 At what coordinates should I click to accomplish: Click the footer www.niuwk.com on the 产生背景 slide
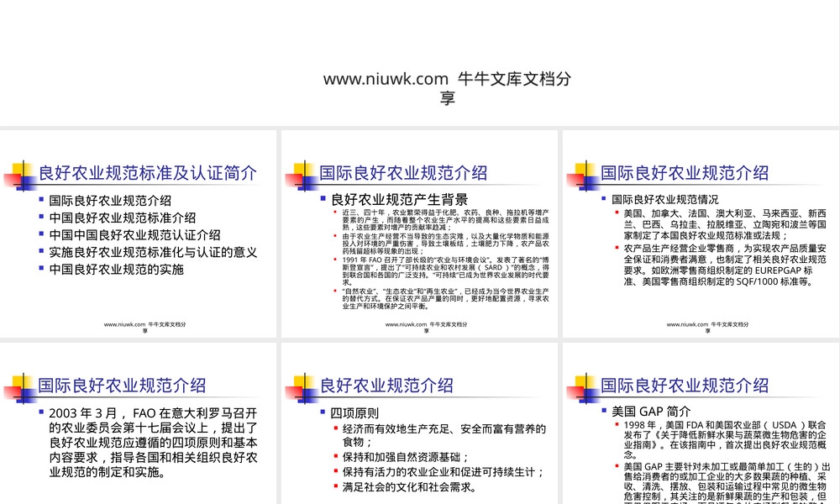click(x=426, y=328)
